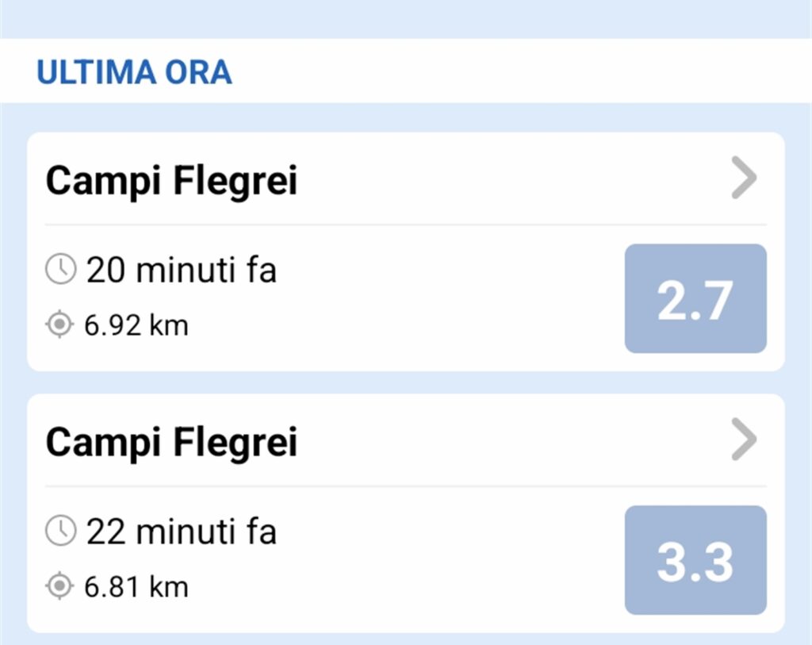Image resolution: width=812 pixels, height=645 pixels.
Task: Click the light blue strip above ULTIMA ORA
Action: coord(406,19)
